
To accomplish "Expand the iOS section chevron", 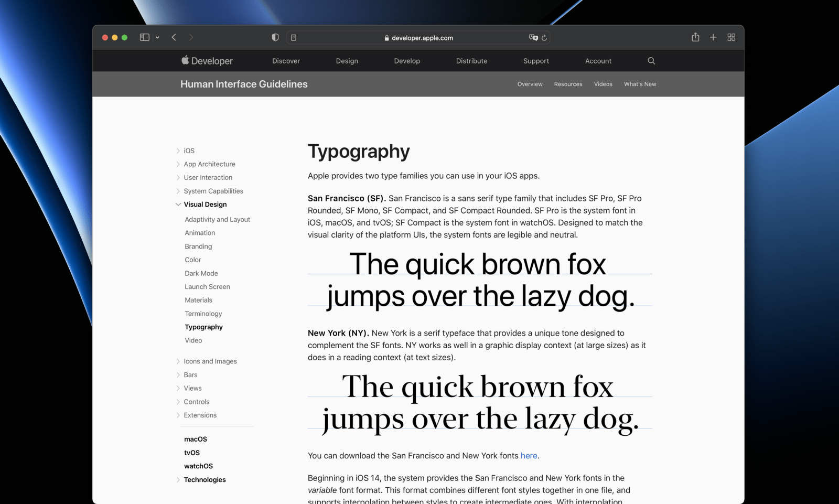I will click(178, 151).
